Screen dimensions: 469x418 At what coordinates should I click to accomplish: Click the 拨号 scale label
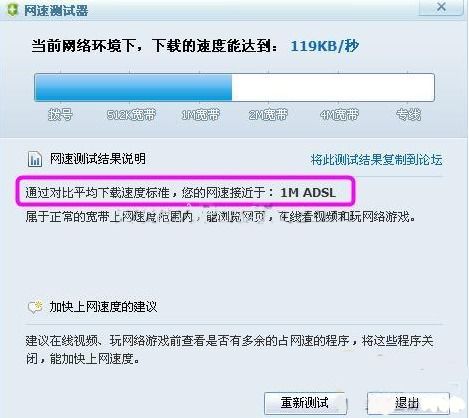coord(60,115)
